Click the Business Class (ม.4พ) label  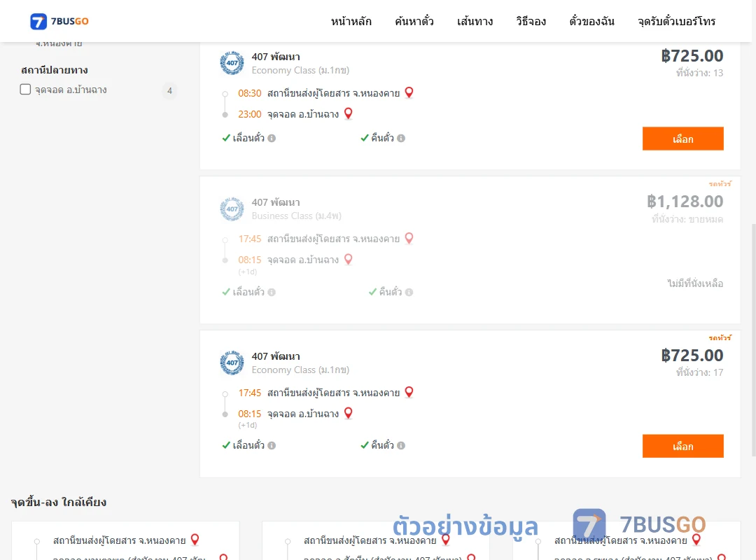click(297, 216)
